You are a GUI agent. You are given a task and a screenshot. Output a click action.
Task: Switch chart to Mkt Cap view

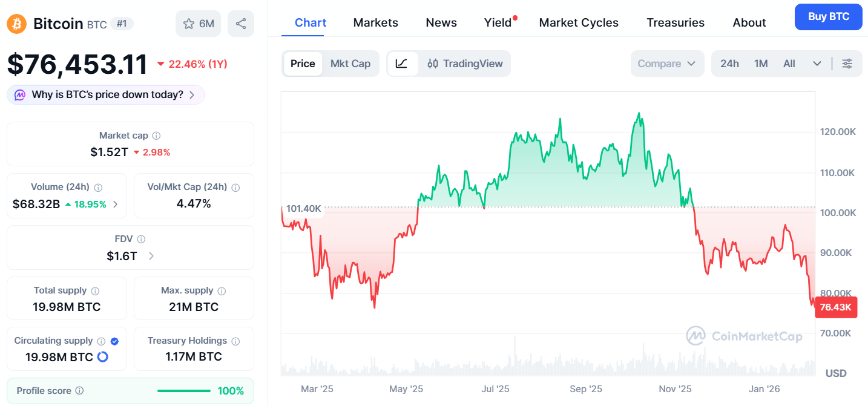pos(350,64)
